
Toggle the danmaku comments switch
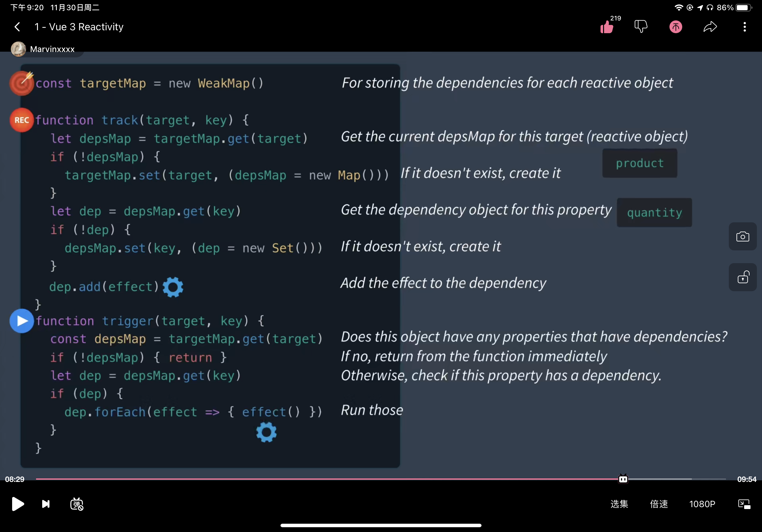77,504
